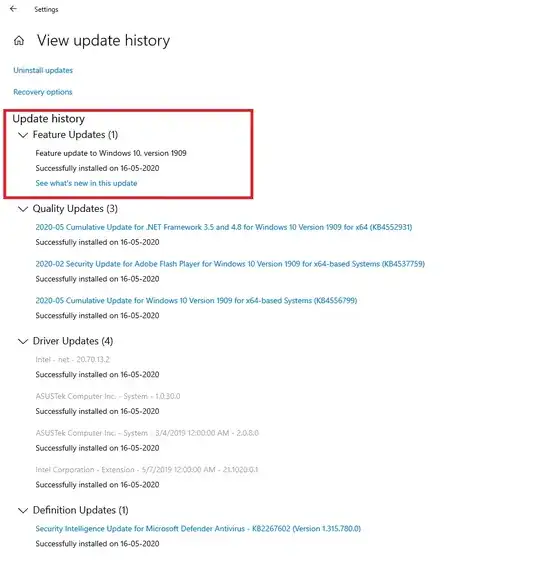Click the Intel net 20.70.13.2 driver entry

[x=73, y=360]
